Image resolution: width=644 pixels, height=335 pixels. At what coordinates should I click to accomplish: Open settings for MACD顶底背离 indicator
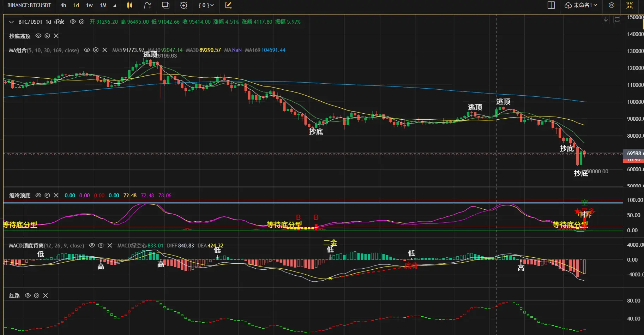click(101, 245)
